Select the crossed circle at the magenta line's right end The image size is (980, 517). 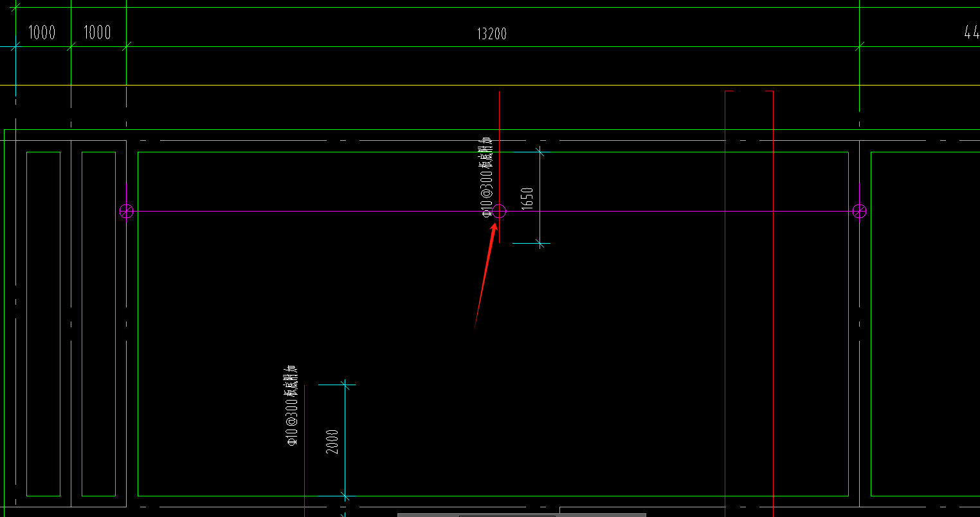[x=860, y=211]
